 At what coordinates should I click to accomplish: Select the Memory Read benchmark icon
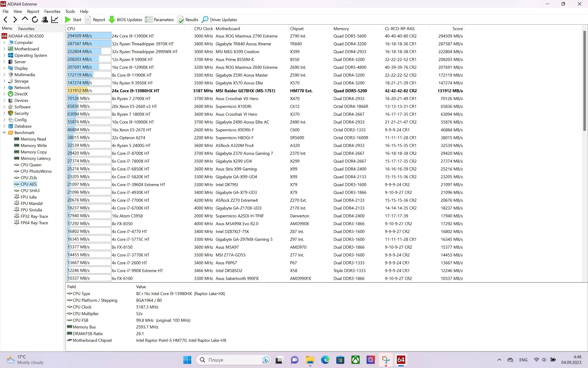17,139
